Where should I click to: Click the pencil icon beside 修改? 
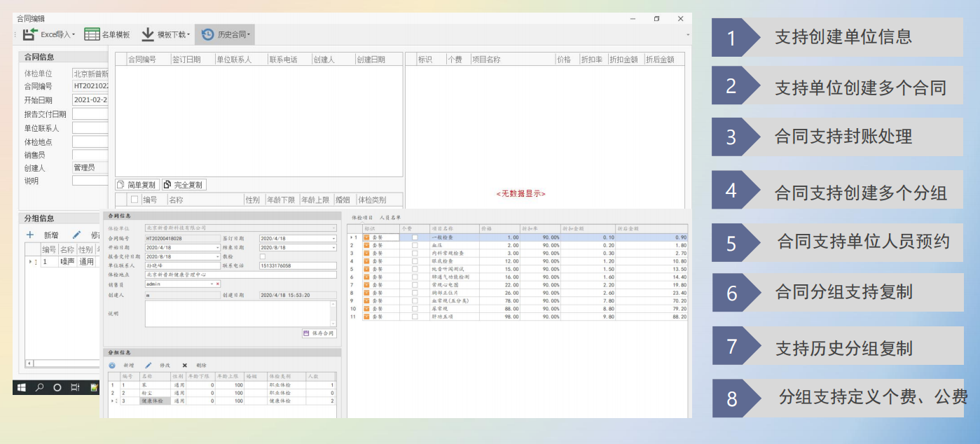coord(149,366)
